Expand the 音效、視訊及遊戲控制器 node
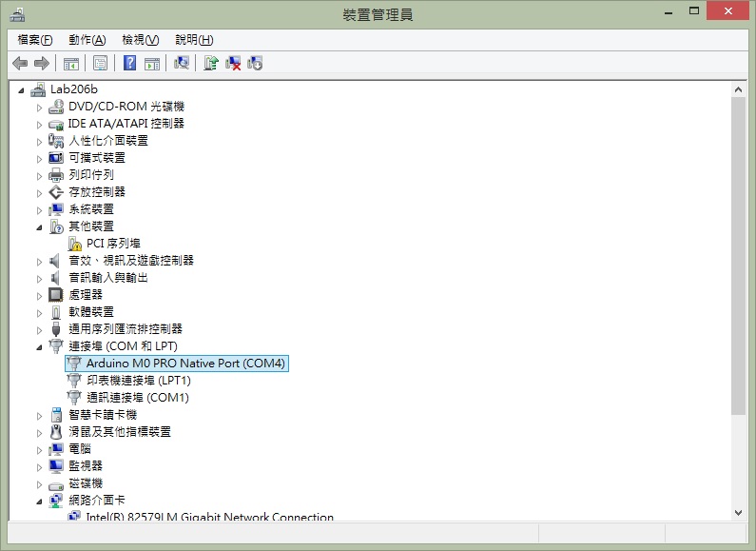 pyautogui.click(x=40, y=262)
